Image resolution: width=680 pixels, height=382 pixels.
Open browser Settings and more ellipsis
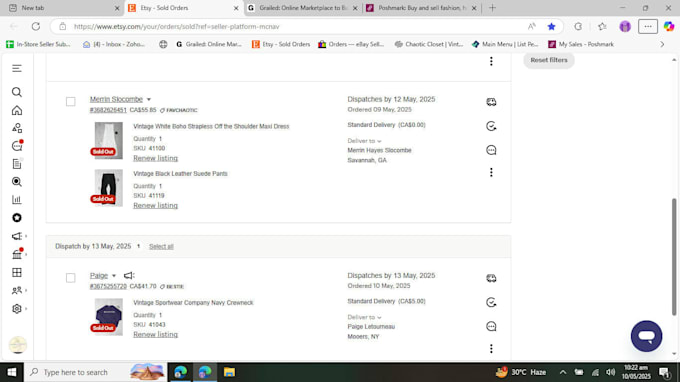coord(647,26)
